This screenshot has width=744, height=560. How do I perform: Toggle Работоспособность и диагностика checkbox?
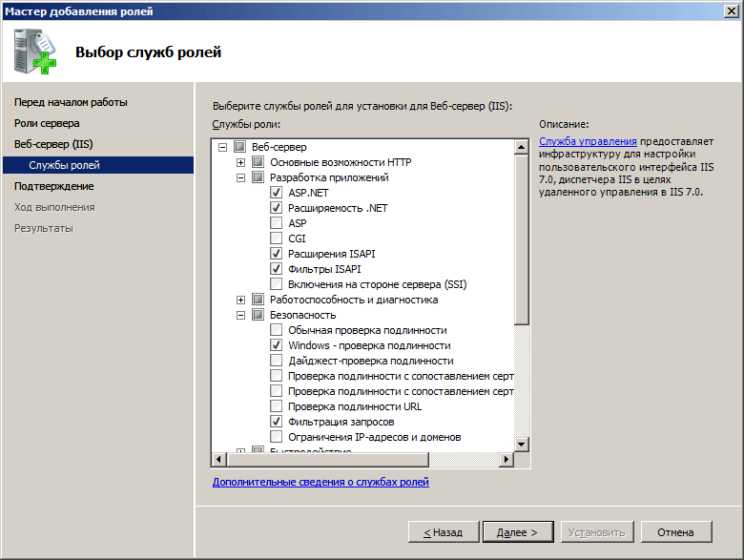pos(258,300)
